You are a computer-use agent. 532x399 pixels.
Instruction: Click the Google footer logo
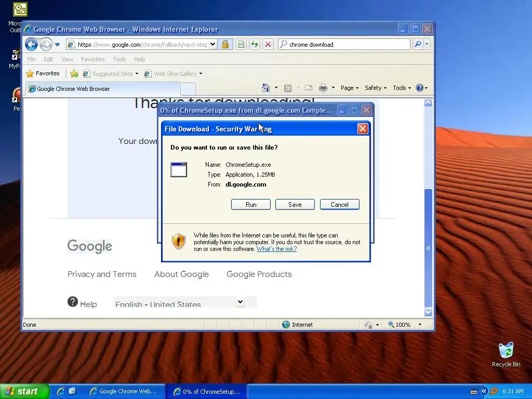pos(89,246)
